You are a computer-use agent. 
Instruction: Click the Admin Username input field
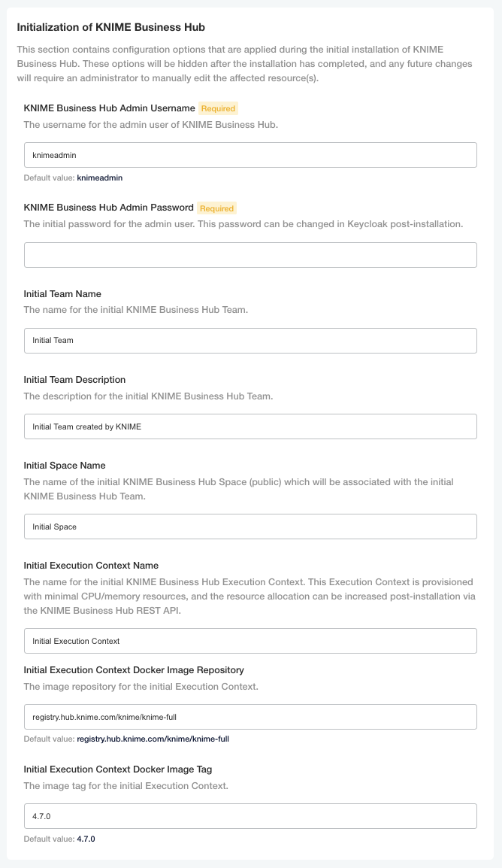(x=250, y=155)
